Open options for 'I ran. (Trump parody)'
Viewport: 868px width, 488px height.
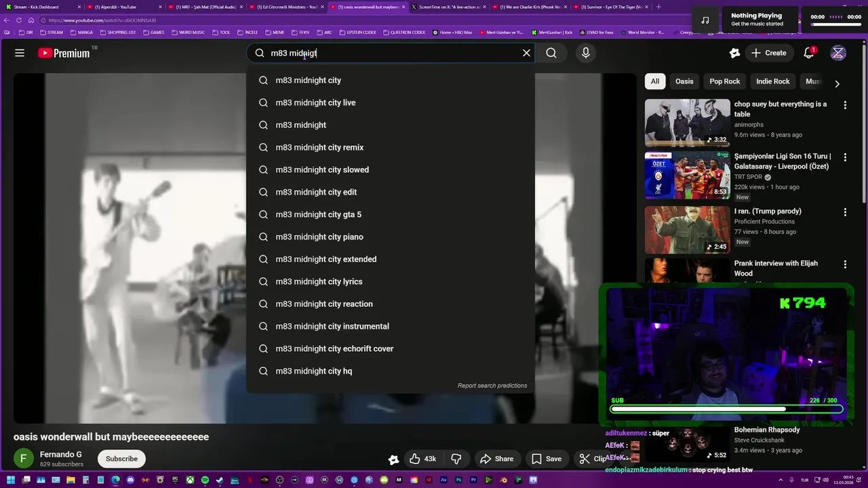[x=845, y=212]
